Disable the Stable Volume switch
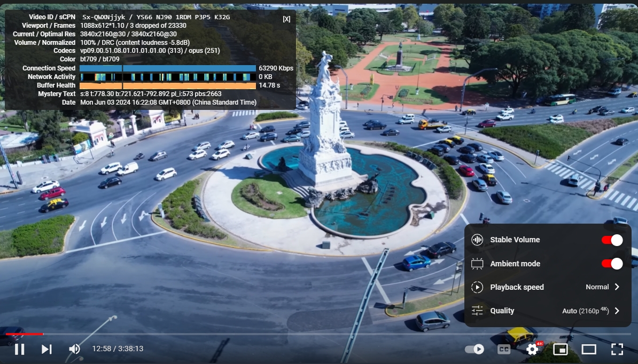This screenshot has height=364, width=638. 612,240
